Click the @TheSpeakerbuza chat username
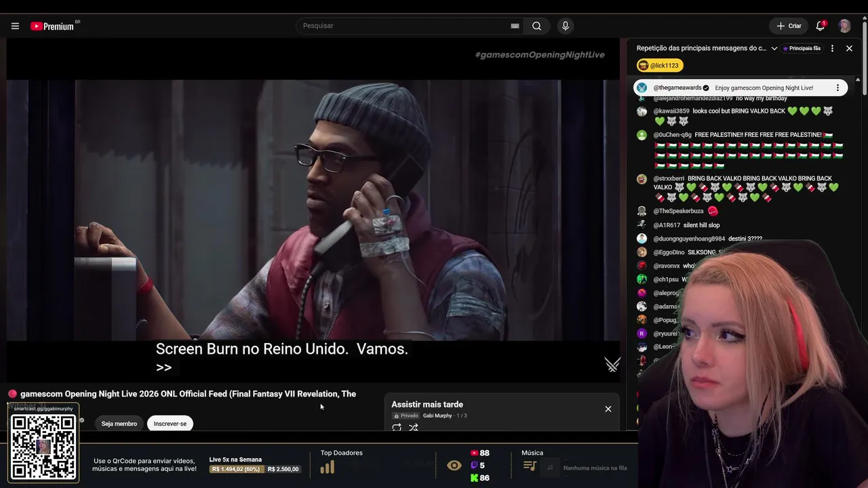The width and height of the screenshot is (868, 488). (x=679, y=211)
